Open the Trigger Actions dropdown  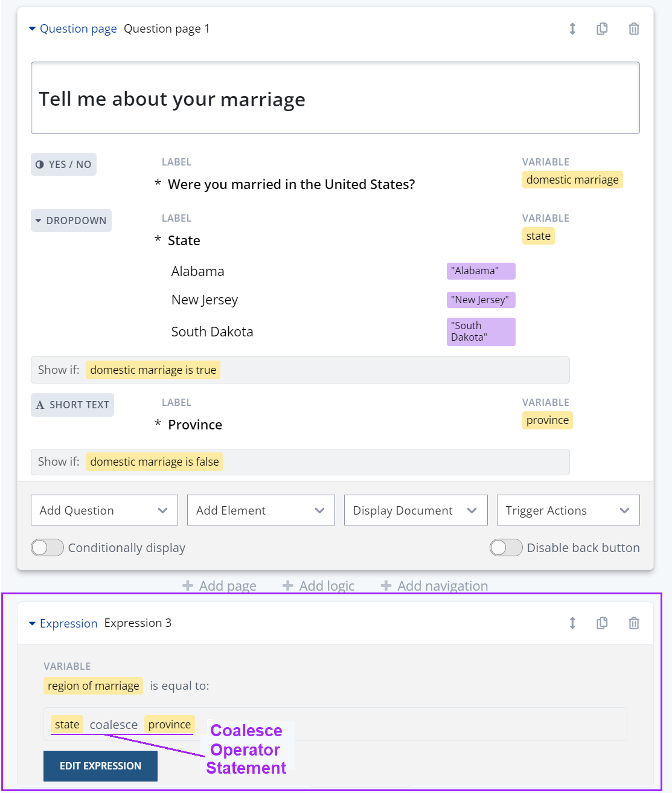[x=568, y=510]
